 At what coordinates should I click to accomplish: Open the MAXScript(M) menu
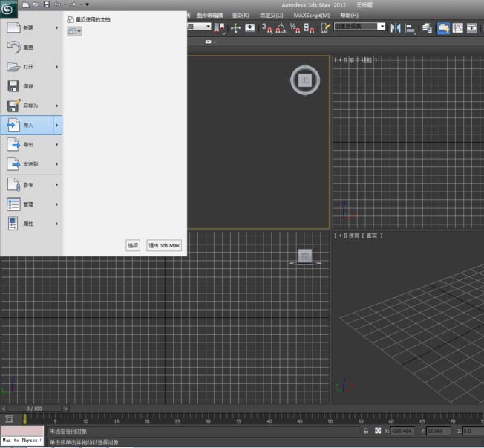pos(311,15)
